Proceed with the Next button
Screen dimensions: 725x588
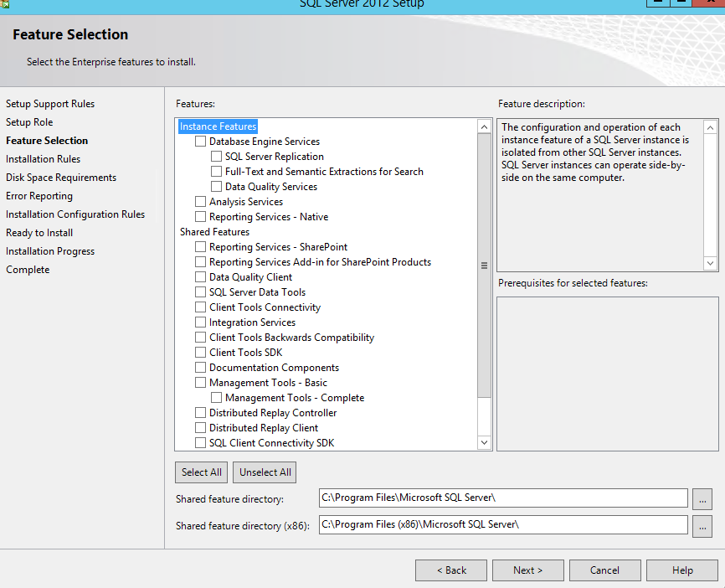[528, 570]
